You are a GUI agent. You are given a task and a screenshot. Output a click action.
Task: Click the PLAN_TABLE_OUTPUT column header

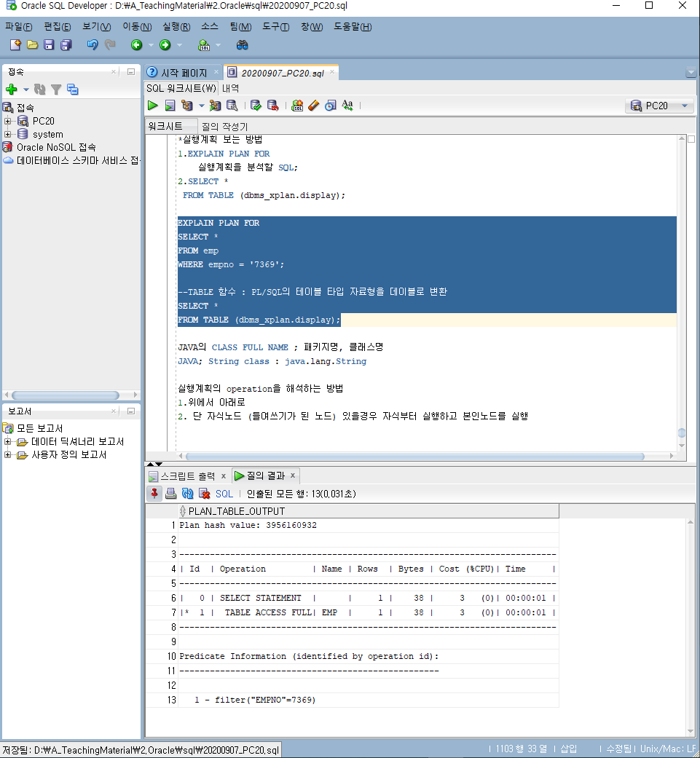pyautogui.click(x=369, y=511)
